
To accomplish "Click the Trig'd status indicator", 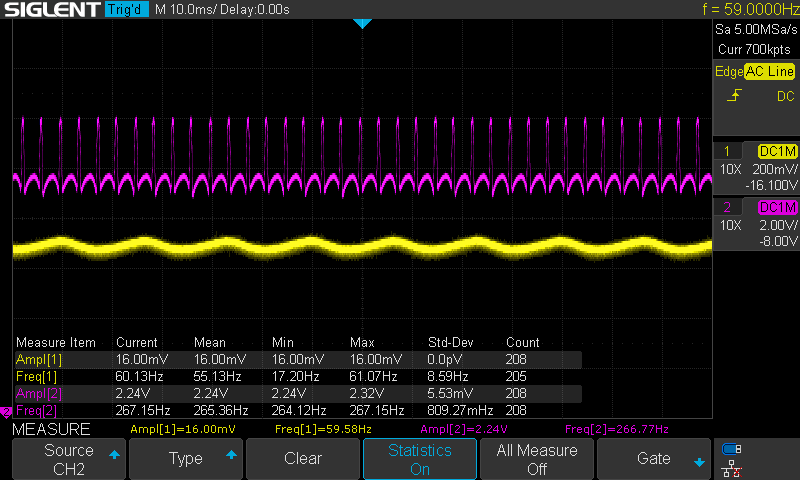I will (126, 10).
